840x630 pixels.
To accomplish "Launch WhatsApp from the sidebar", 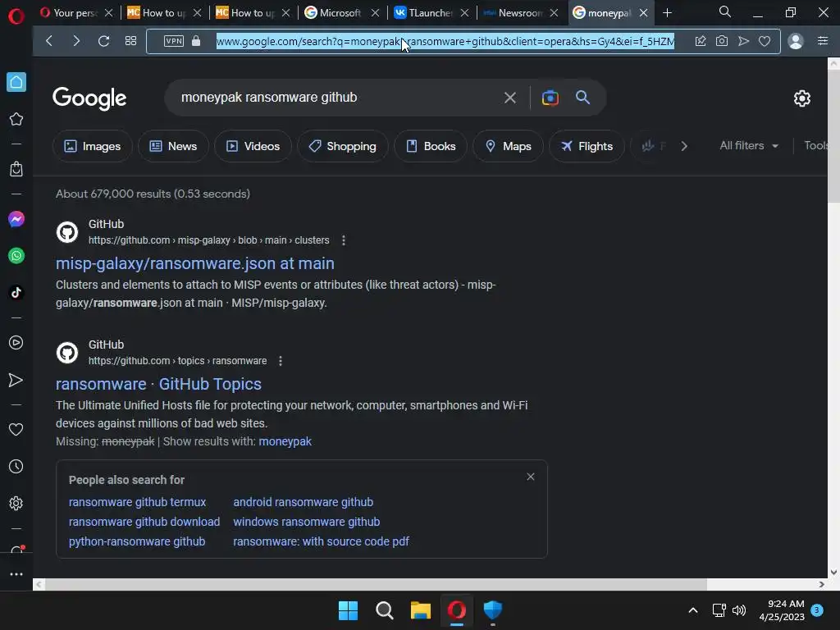I will coord(16,256).
